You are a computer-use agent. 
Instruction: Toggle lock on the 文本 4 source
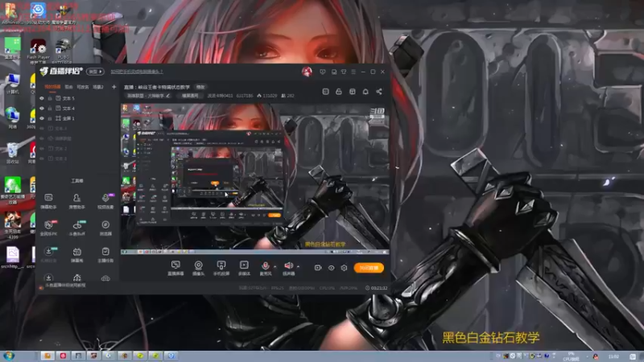(50, 109)
